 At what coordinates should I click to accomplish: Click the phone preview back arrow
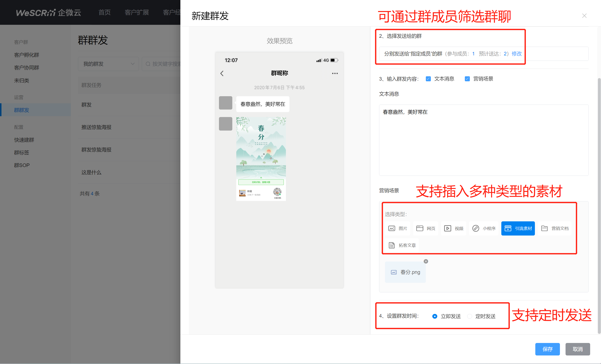coord(222,73)
